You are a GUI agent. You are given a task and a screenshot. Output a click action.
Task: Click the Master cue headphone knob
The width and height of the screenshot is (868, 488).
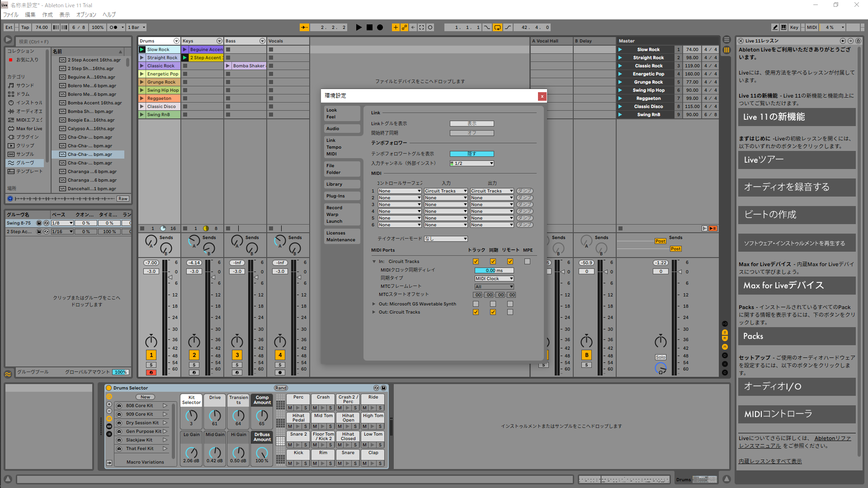(x=660, y=368)
